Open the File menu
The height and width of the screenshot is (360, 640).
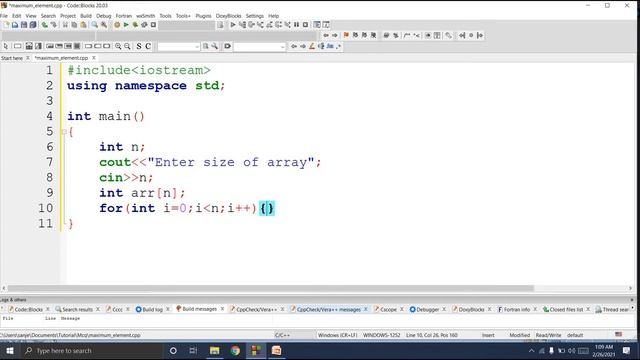click(4, 16)
